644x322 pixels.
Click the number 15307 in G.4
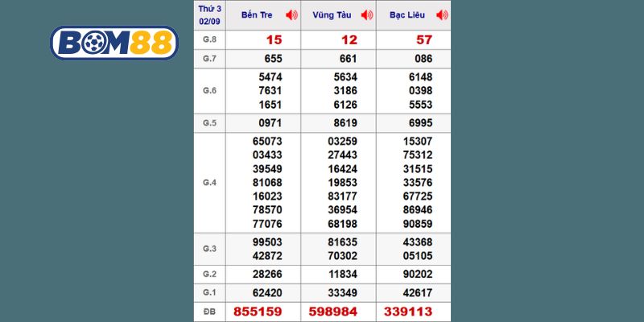click(x=418, y=142)
